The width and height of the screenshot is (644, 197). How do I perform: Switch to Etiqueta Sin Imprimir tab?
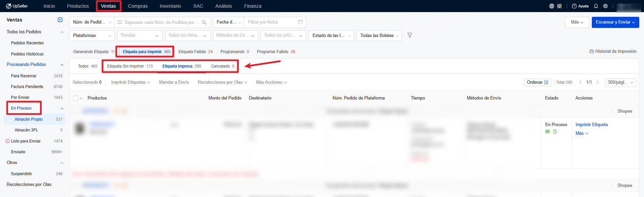pyautogui.click(x=130, y=66)
